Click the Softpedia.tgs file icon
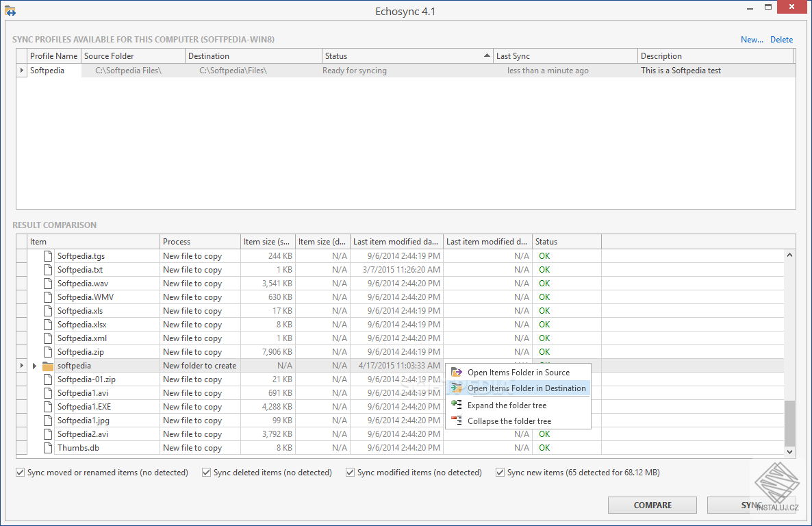The height and width of the screenshot is (526, 812). click(x=48, y=256)
